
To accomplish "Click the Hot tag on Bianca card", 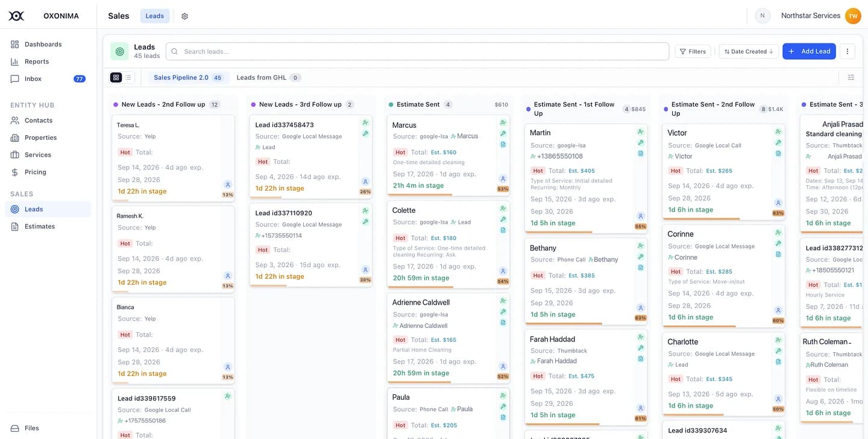I will pos(125,335).
